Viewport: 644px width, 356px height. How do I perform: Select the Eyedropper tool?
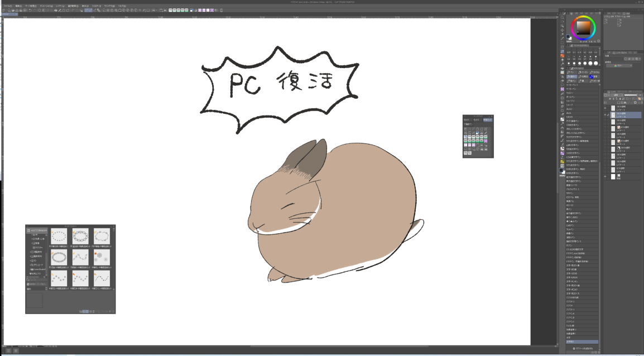[x=563, y=39]
